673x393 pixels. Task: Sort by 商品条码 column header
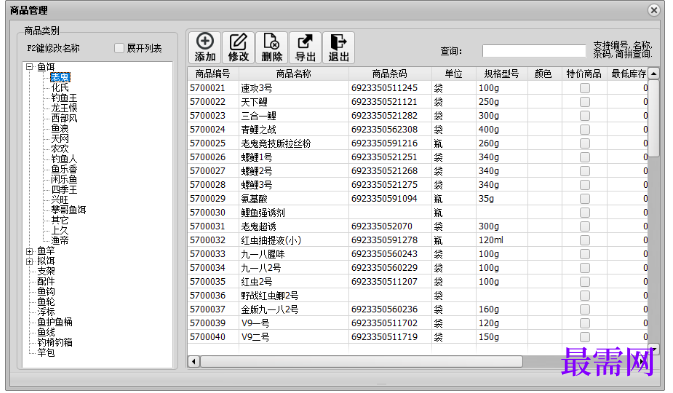tap(390, 74)
